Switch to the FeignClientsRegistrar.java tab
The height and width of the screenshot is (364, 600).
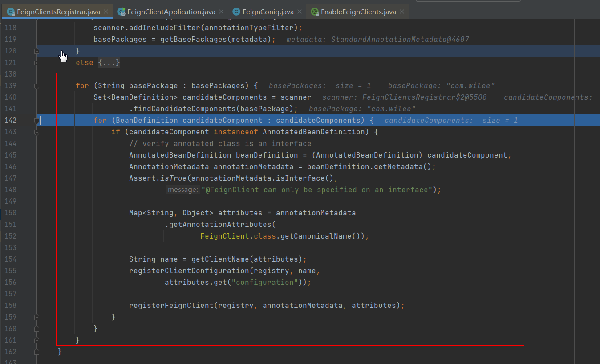click(x=58, y=12)
